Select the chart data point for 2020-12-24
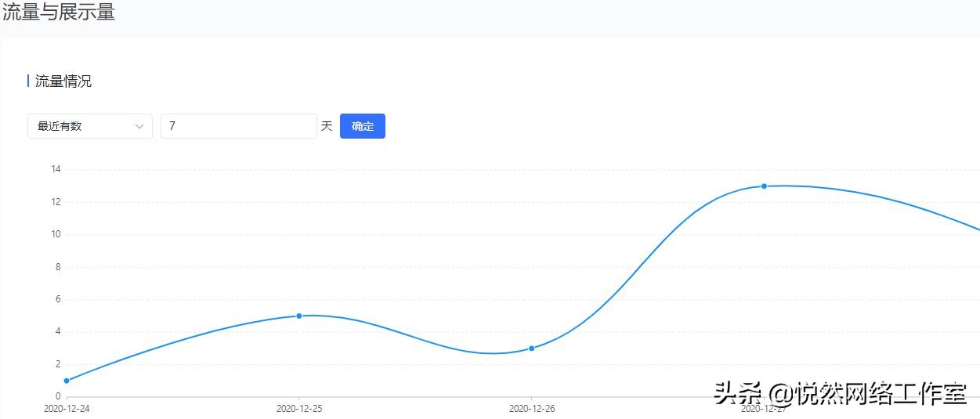Screen dimensions: 980x419 pos(67,381)
